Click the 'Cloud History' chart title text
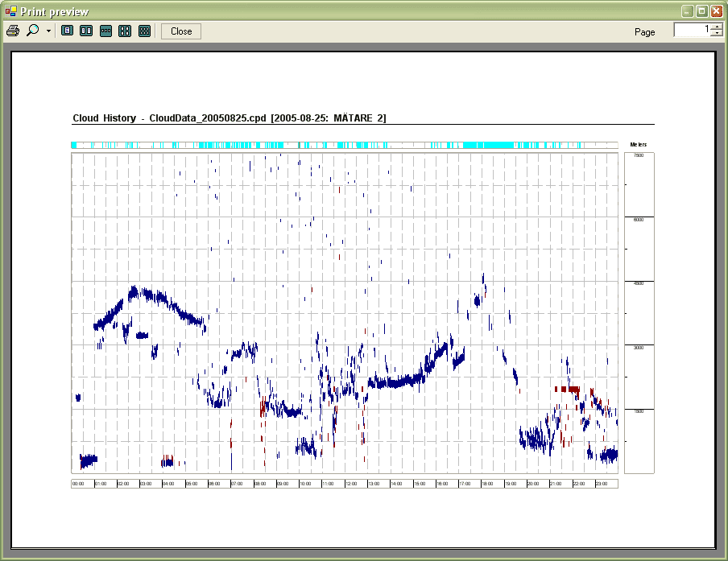 click(230, 118)
